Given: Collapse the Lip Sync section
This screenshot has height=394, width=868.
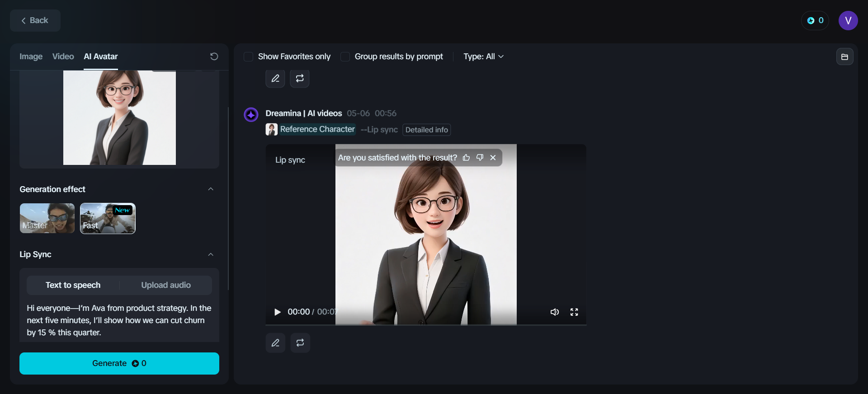Looking at the screenshot, I should coord(211,254).
